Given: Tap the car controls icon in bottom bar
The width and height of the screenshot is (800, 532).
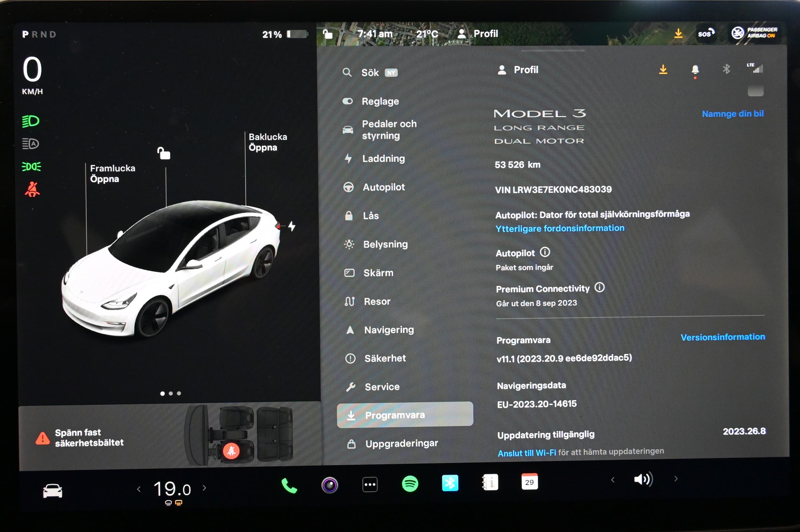Looking at the screenshot, I should click(52, 491).
